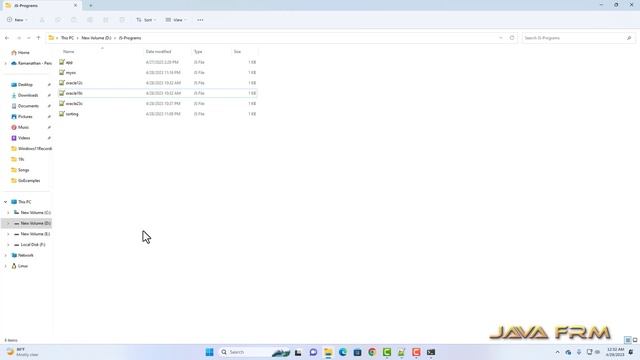Click the Copy toolbar icon
Viewport: 640px width, 360px height.
pos(58,20)
